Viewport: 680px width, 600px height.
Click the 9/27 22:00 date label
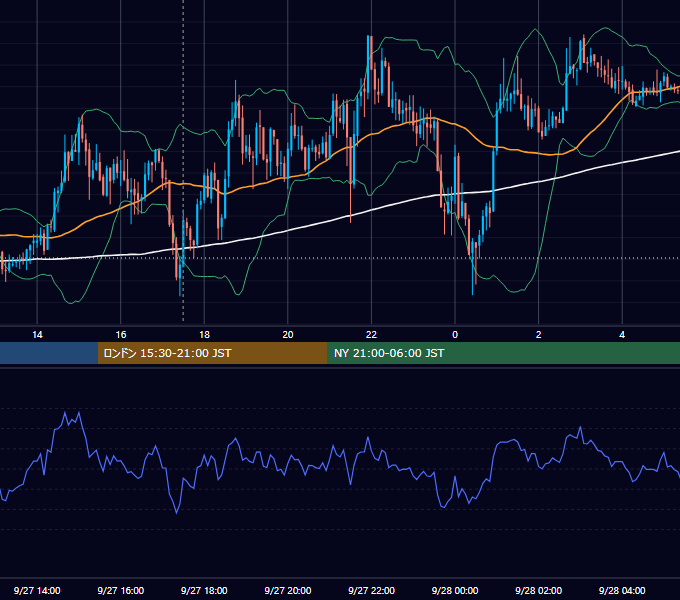[x=372, y=590]
